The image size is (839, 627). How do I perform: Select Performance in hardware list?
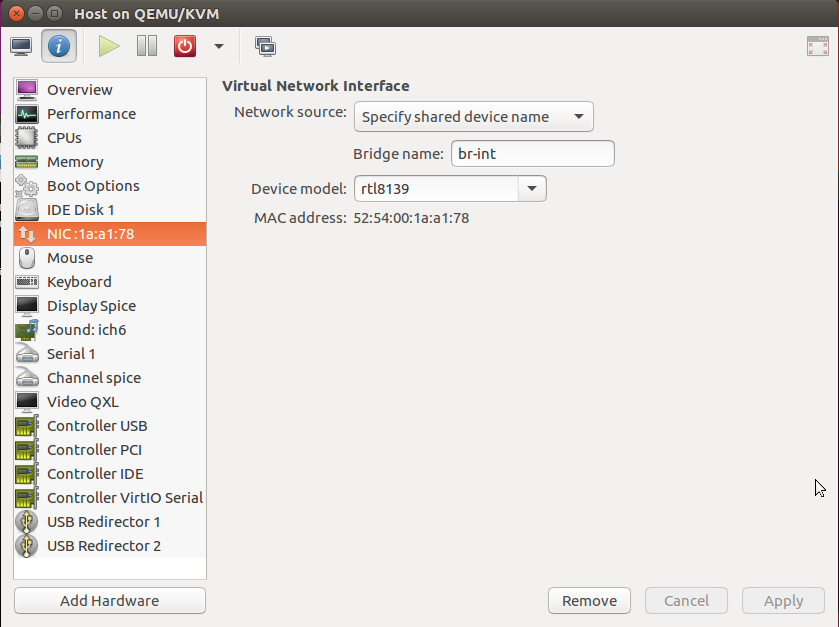110,114
